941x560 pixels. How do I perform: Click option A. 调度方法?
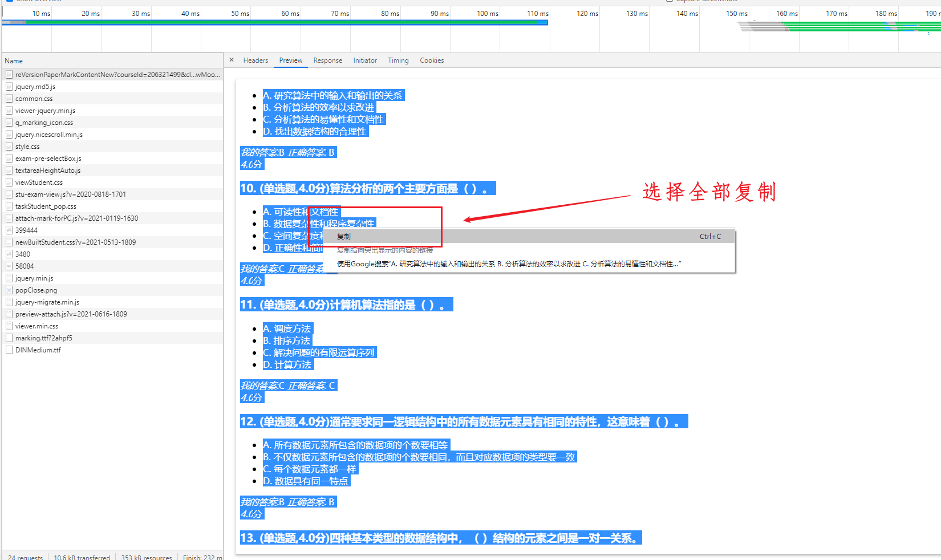[287, 329]
